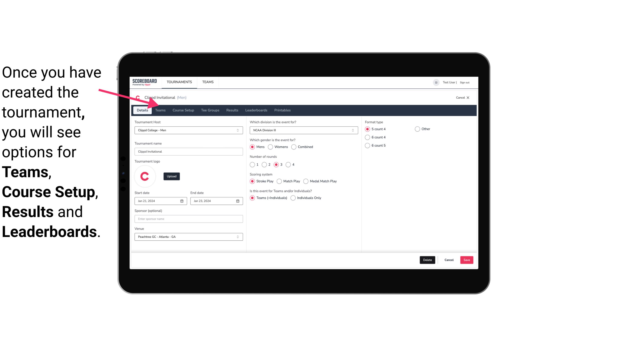Select 4 rounds radio button
Viewport: 644px width, 346px height.
[288, 164]
